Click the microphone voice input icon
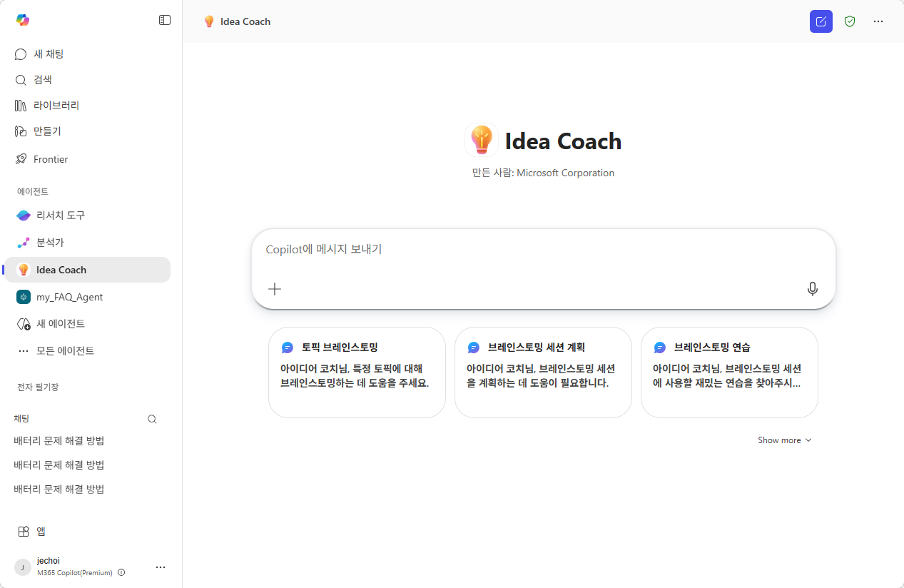 (x=812, y=289)
